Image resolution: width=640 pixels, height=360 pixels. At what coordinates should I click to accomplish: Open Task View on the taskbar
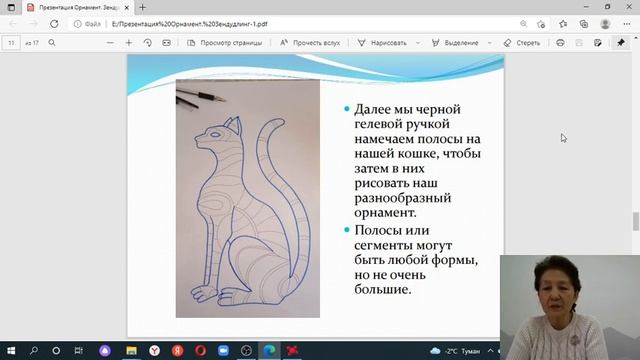78,351
